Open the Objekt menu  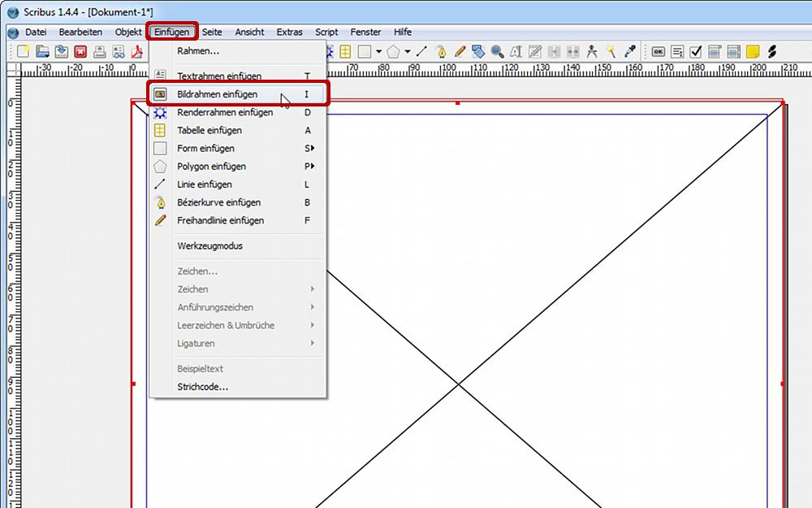(128, 32)
